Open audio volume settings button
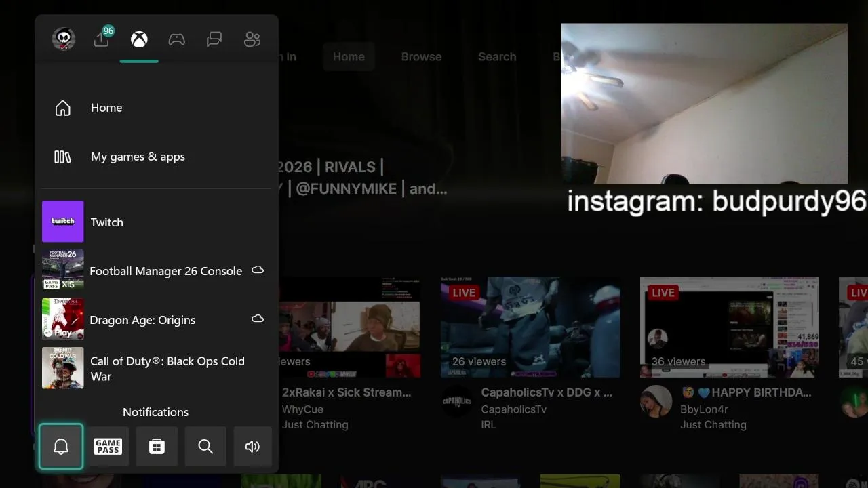The height and width of the screenshot is (488, 868). 253,446
